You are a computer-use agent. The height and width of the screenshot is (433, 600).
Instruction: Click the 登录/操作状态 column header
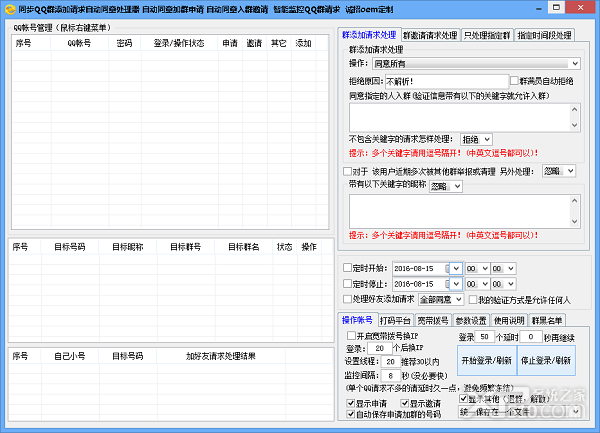[x=179, y=43]
